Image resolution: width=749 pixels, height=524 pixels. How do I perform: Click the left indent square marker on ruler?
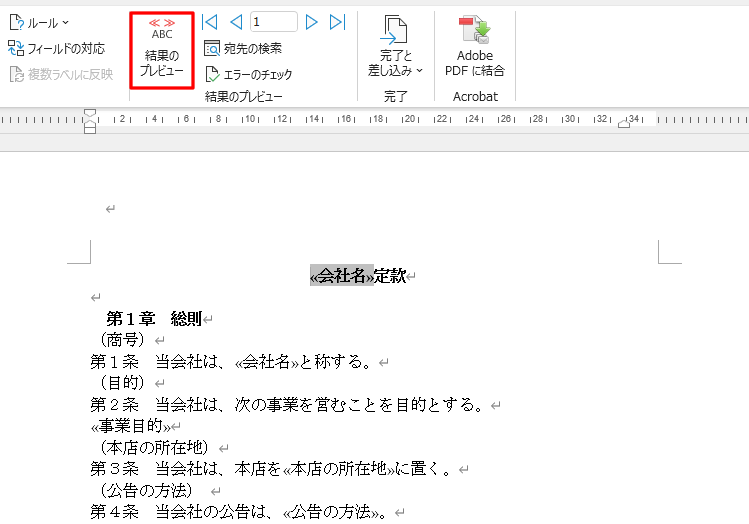(x=90, y=129)
